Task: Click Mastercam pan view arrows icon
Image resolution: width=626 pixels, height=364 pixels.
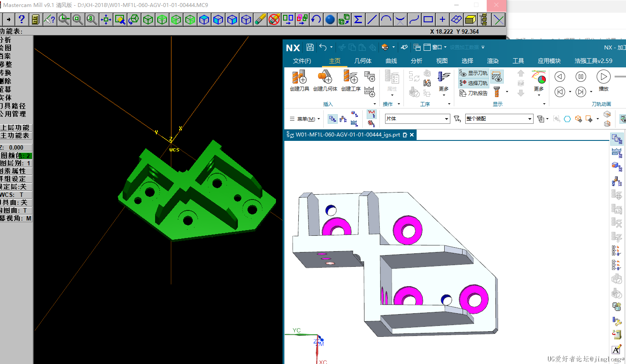Action: click(x=106, y=19)
